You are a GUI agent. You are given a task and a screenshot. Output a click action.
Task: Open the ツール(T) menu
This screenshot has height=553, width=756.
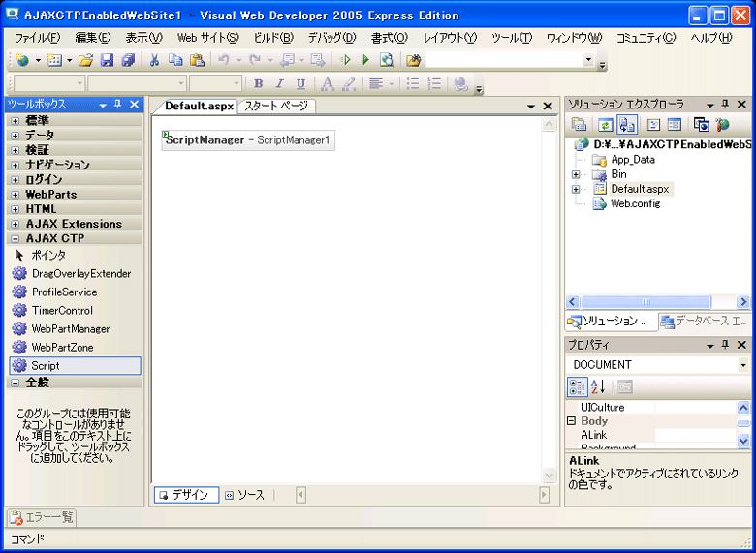point(512,38)
